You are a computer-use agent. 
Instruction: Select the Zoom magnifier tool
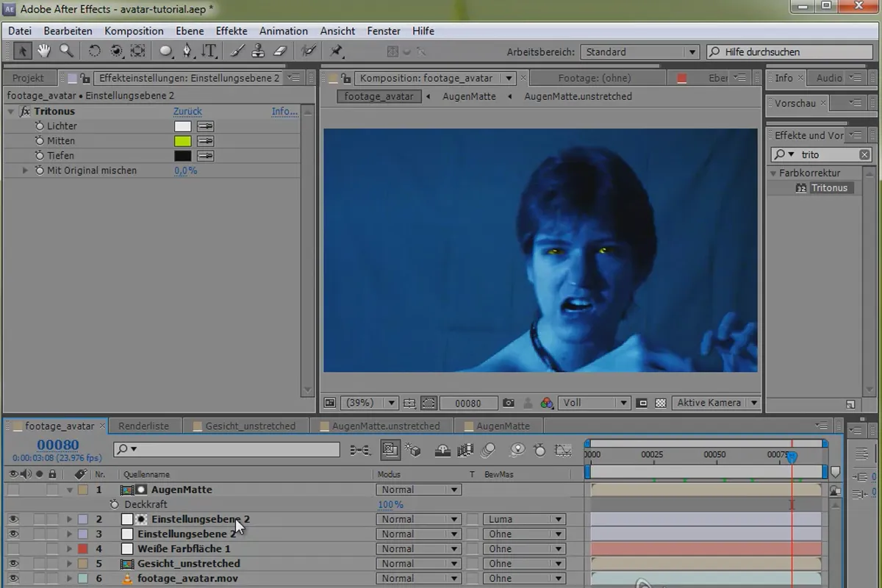tap(66, 51)
